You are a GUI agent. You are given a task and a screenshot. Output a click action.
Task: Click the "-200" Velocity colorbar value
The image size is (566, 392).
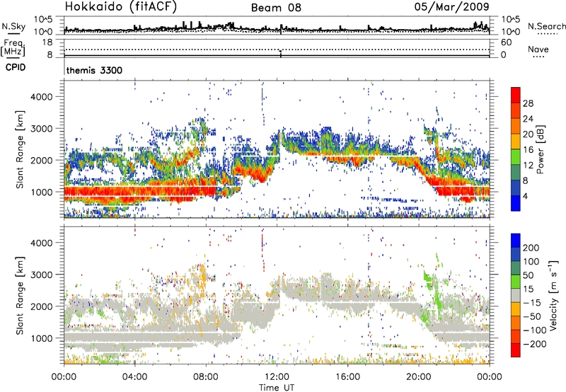(535, 344)
